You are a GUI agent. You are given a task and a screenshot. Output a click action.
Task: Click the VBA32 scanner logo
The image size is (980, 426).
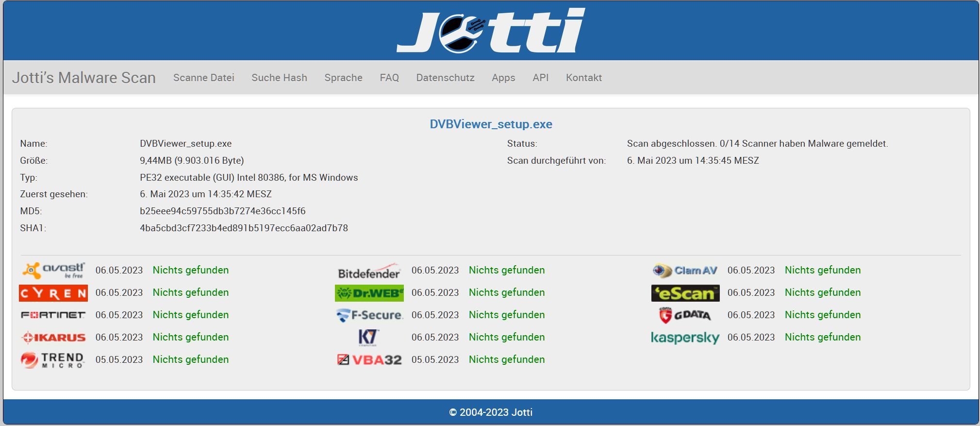tap(369, 360)
